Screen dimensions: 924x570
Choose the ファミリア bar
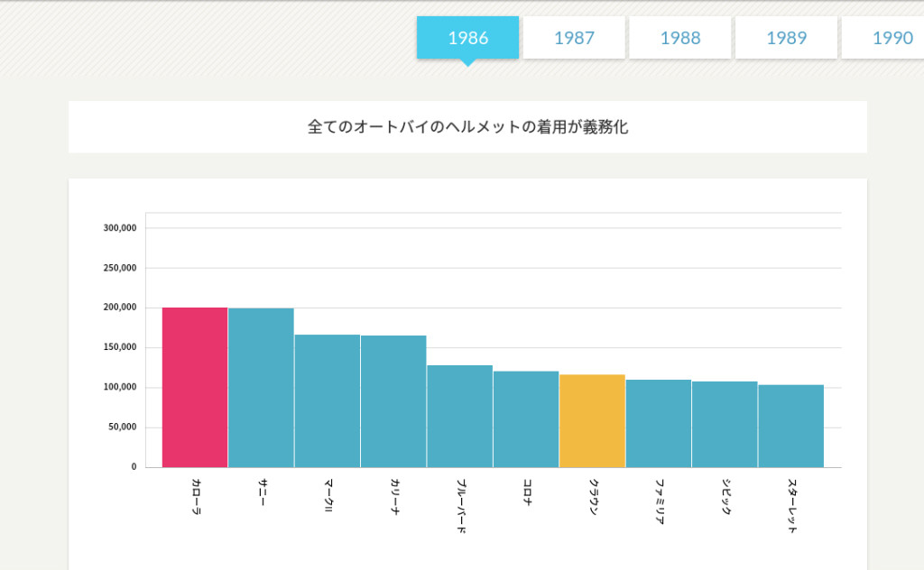[658, 424]
